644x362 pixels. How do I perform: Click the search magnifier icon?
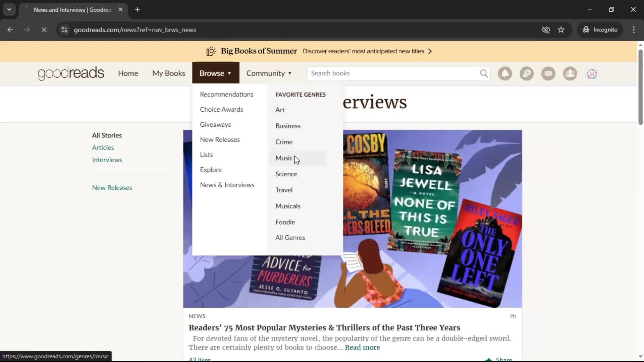484,73
